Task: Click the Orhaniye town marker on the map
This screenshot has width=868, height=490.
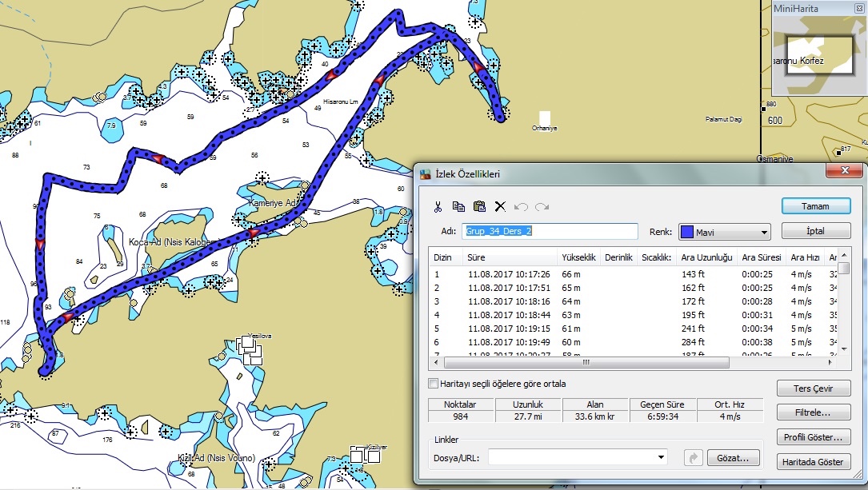Action: [545, 118]
